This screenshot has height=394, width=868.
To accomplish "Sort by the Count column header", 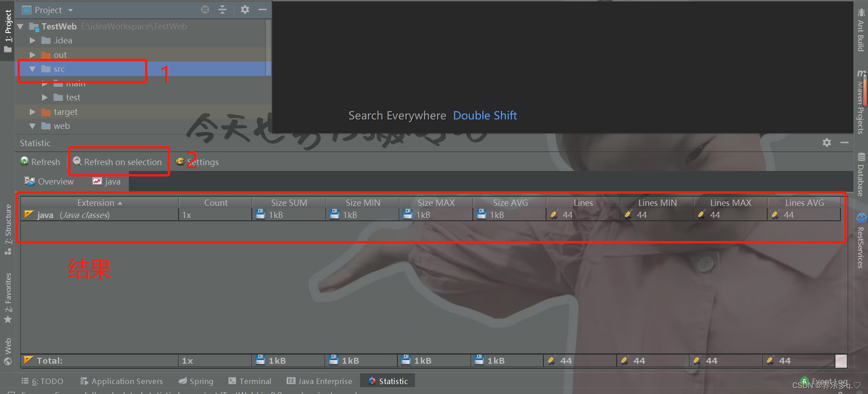I will point(216,203).
